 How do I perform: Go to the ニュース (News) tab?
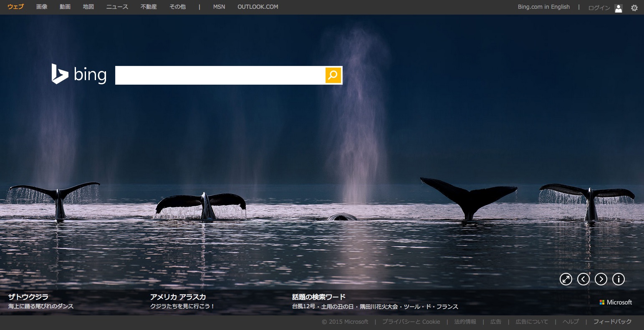coord(117,7)
